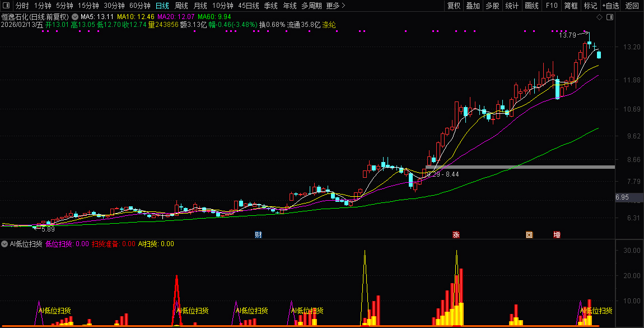Click the diamond marker icon above chart
The height and width of the screenshot is (328, 644).
pyautogui.click(x=599, y=17)
